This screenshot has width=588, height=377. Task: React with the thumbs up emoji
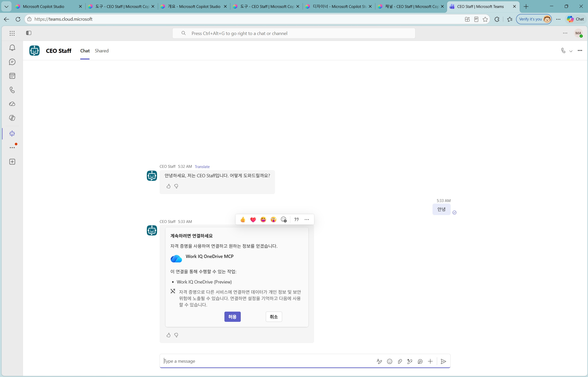(x=243, y=220)
